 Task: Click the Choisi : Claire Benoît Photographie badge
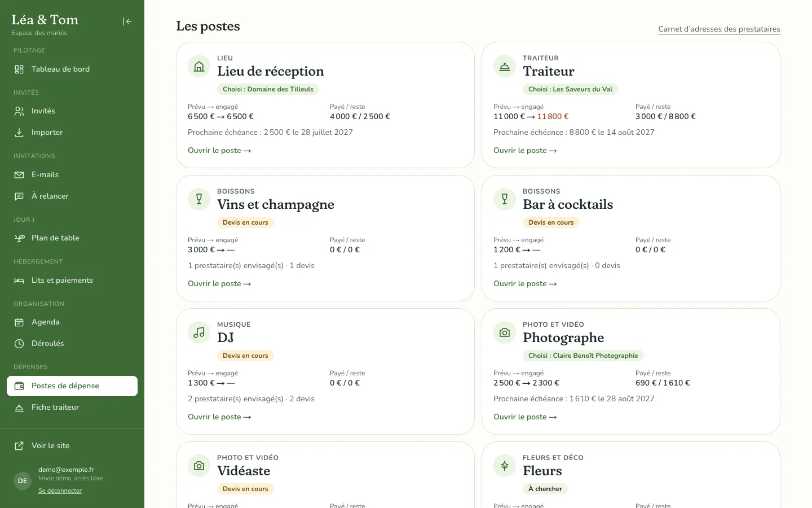coord(583,356)
